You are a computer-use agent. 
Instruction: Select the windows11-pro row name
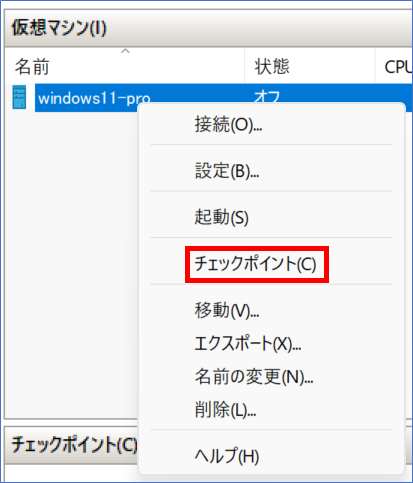(94, 98)
